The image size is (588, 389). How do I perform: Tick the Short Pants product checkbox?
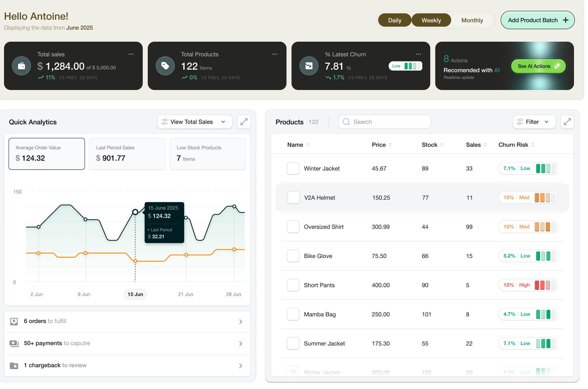point(293,285)
